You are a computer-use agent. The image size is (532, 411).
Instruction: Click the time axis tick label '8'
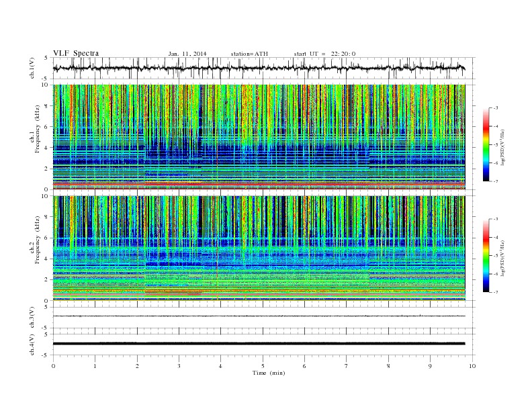(x=388, y=366)
